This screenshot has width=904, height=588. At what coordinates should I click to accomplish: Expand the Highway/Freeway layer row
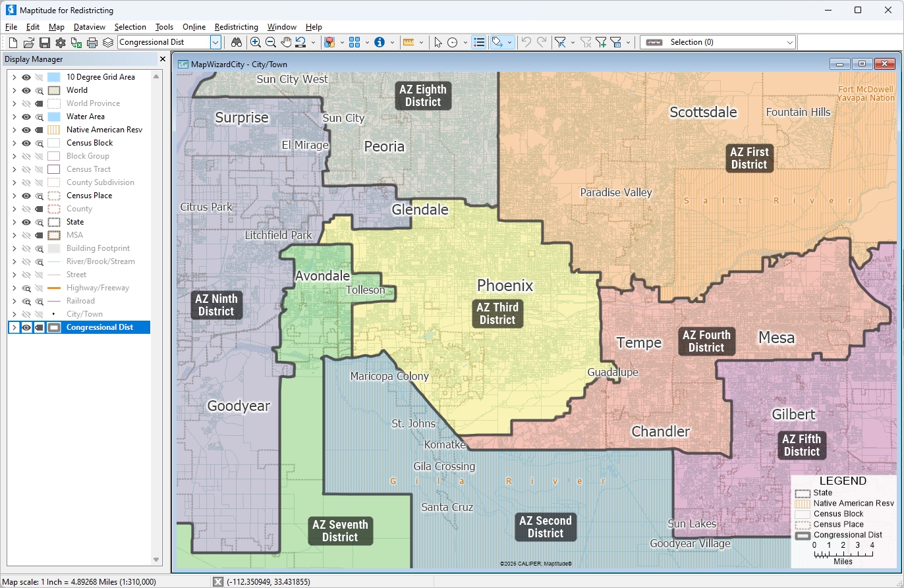click(14, 288)
